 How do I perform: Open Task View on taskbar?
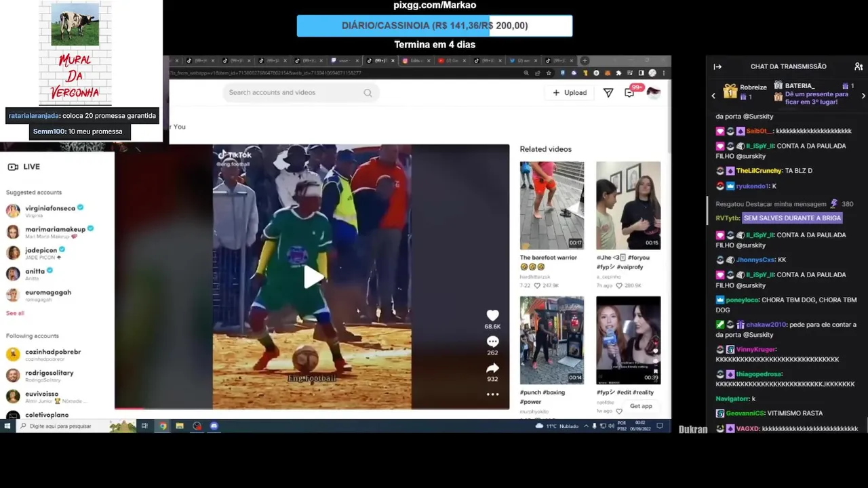(144, 426)
